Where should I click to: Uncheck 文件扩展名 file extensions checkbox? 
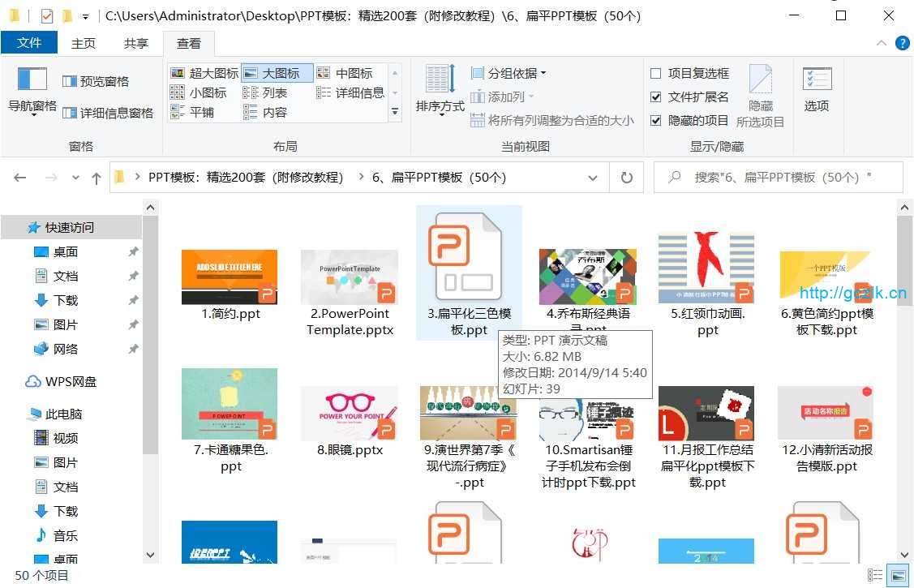(x=656, y=97)
